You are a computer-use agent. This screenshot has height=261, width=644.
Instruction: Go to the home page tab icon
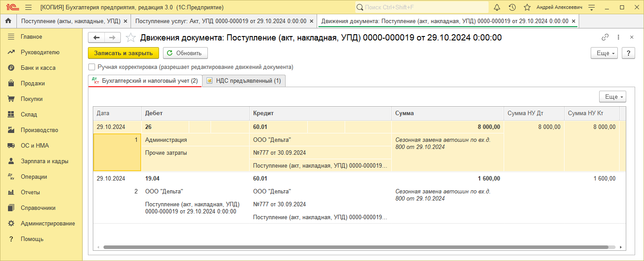pos(8,21)
